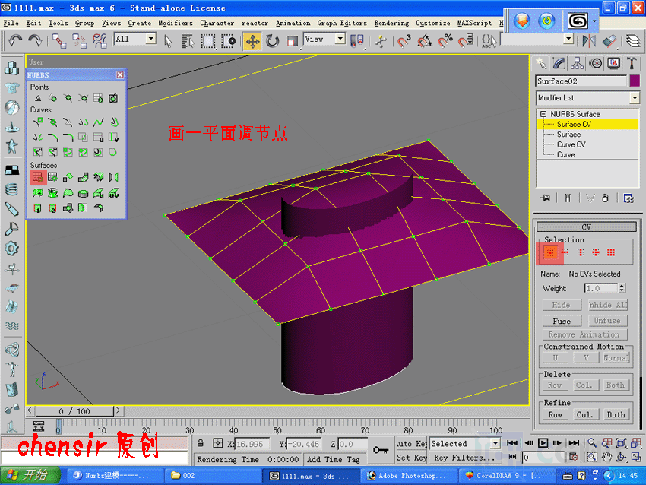Select the Select and Move tool
This screenshot has height=485, width=646.
point(252,41)
